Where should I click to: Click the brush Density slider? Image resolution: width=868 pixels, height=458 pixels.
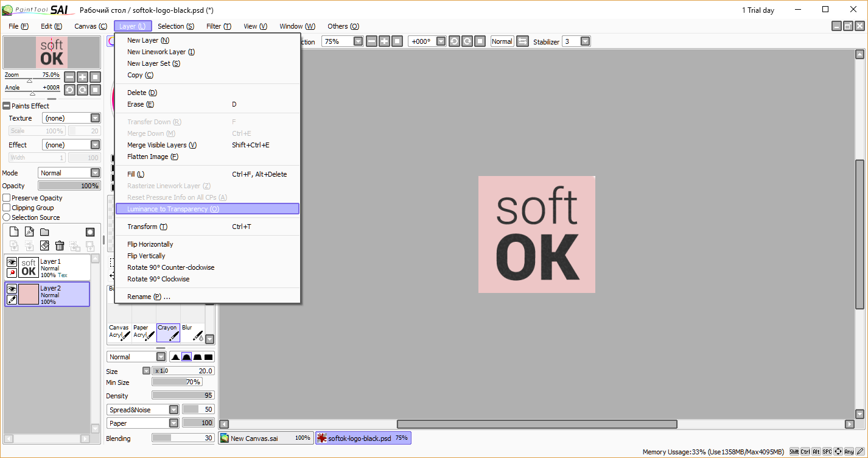(x=183, y=396)
